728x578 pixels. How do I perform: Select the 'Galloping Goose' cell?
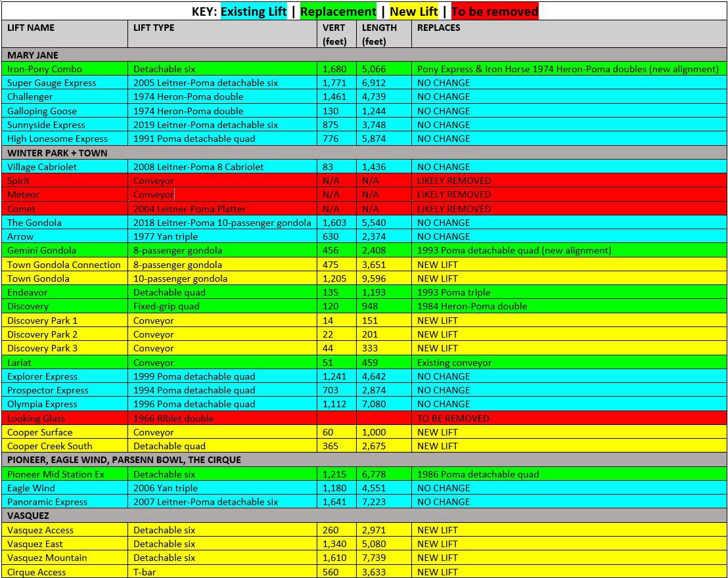64,111
